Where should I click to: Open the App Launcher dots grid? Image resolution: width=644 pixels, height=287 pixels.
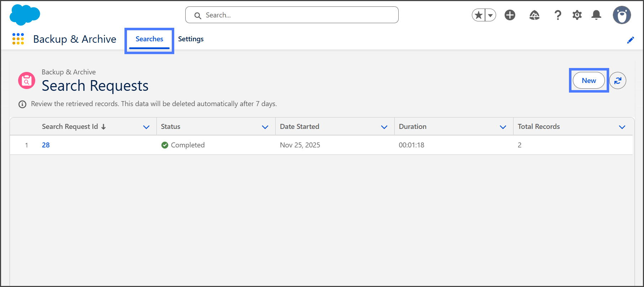(x=18, y=39)
